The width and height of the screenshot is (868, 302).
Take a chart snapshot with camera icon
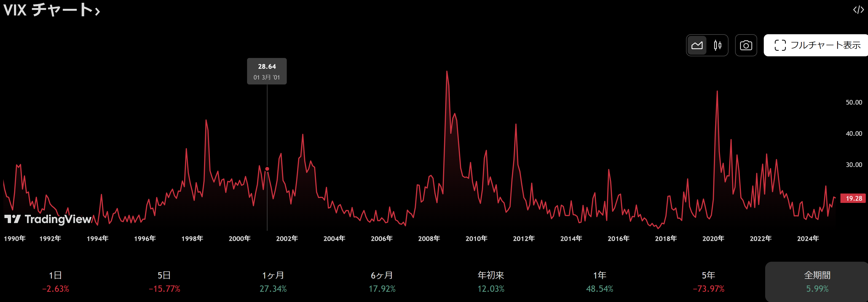(746, 45)
